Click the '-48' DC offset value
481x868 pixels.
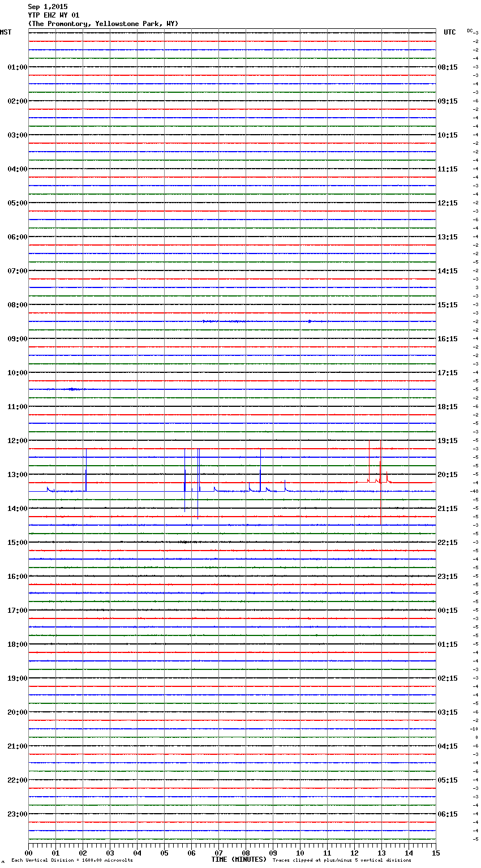click(x=474, y=491)
